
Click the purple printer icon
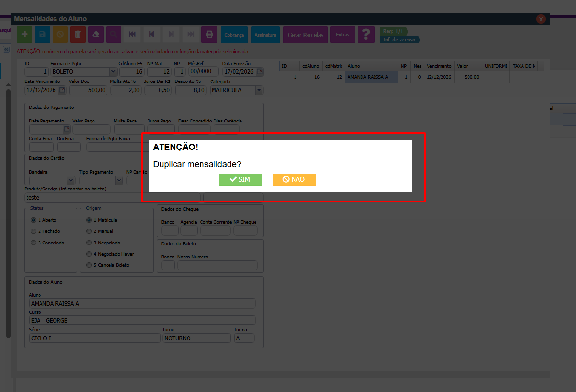(209, 35)
